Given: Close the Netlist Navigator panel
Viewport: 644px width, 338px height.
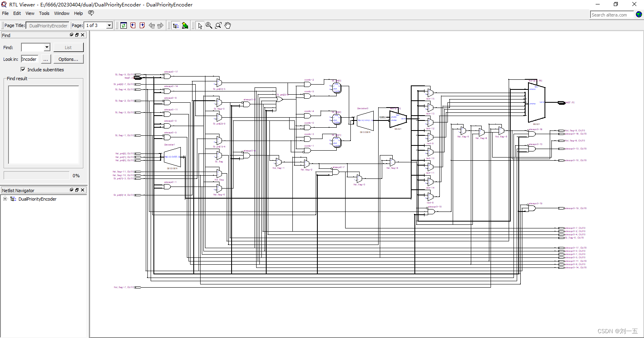Looking at the screenshot, I should tap(83, 190).
